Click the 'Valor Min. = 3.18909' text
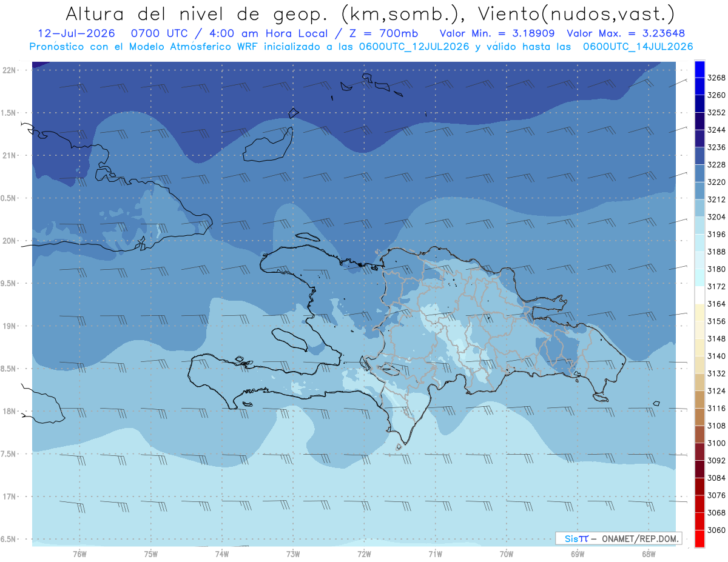728x562 pixels. [x=497, y=33]
